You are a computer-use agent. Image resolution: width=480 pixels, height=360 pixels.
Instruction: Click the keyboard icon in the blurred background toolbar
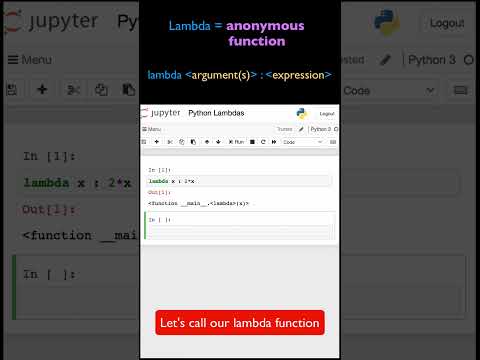pos(461,90)
